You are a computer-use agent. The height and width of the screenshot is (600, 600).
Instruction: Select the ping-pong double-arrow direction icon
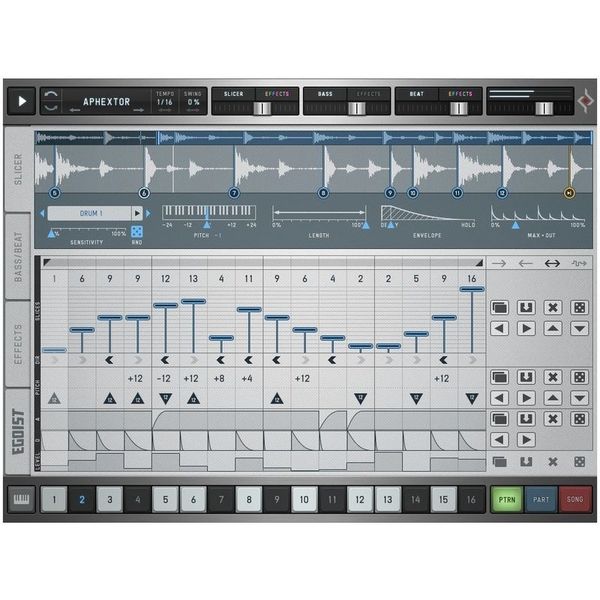pos(552,264)
